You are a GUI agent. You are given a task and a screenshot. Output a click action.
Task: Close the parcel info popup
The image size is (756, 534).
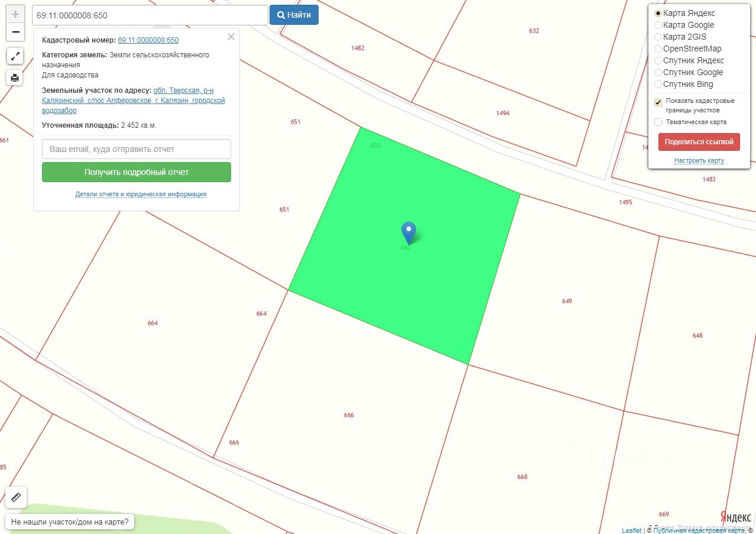231,37
